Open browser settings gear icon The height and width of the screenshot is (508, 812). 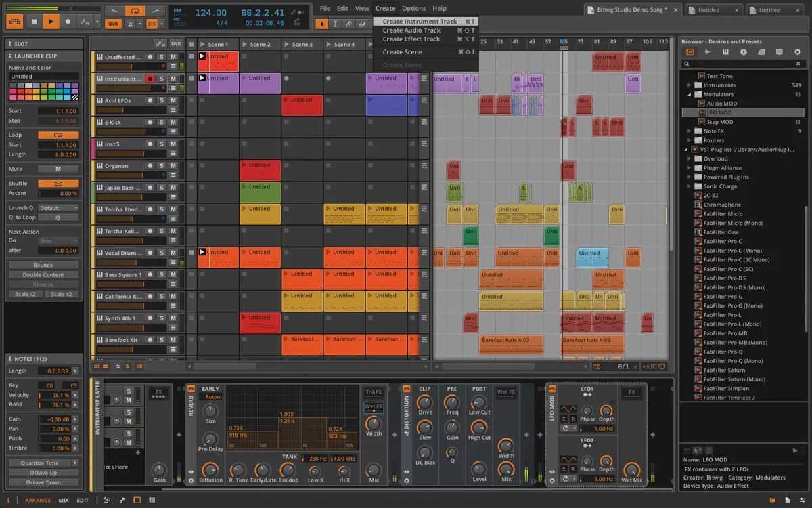pyautogui.click(x=797, y=52)
